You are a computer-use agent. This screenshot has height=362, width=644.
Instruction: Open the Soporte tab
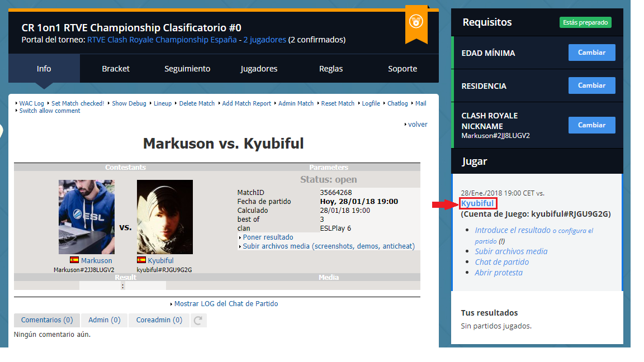[402, 69]
